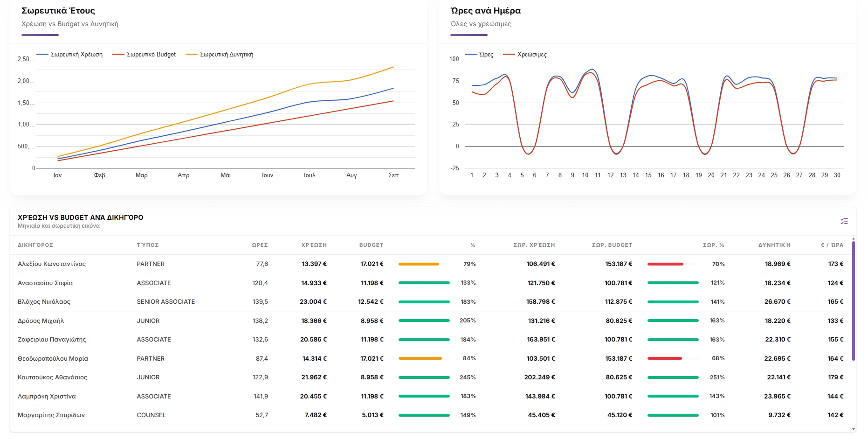
Task: Click the scrollbar down arrow of the table
Action: pyautogui.click(x=854, y=429)
